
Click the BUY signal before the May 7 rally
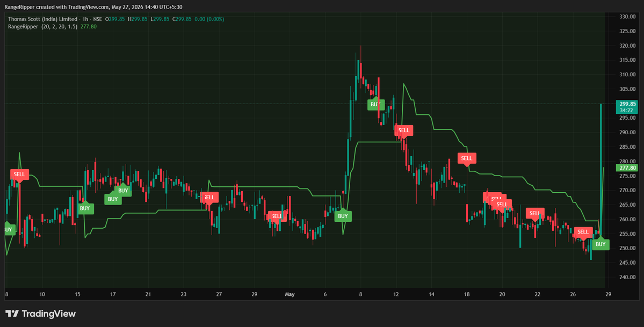343,216
